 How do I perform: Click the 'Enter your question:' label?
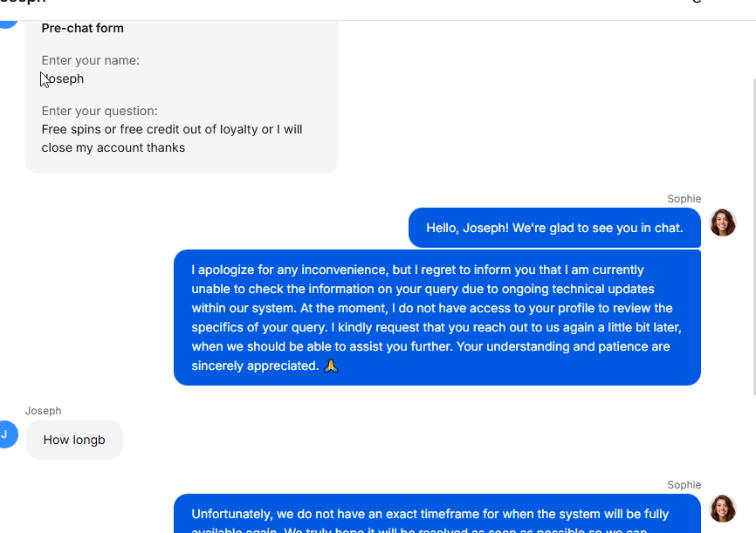[x=100, y=111]
